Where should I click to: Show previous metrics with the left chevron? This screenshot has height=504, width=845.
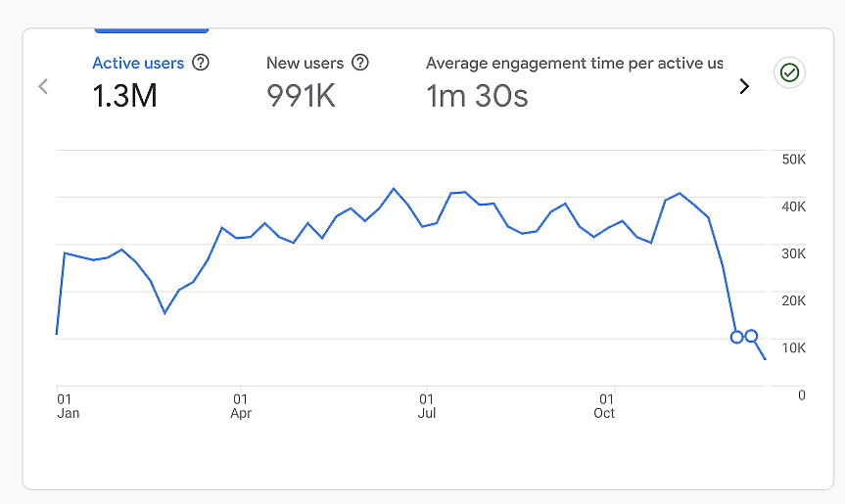[43, 86]
